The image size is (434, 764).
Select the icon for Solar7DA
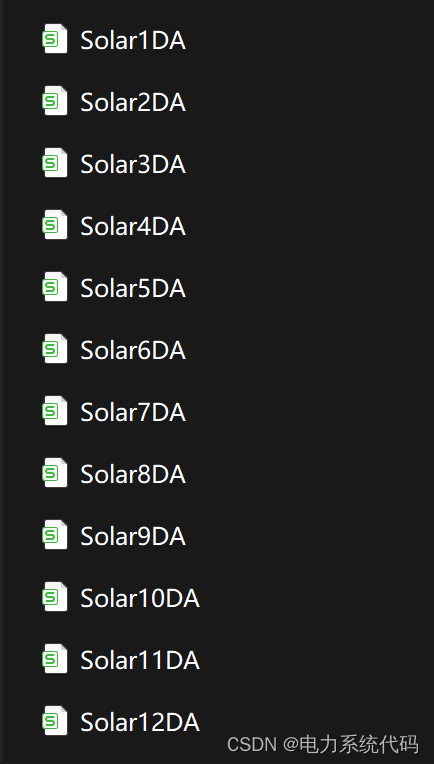(55, 411)
